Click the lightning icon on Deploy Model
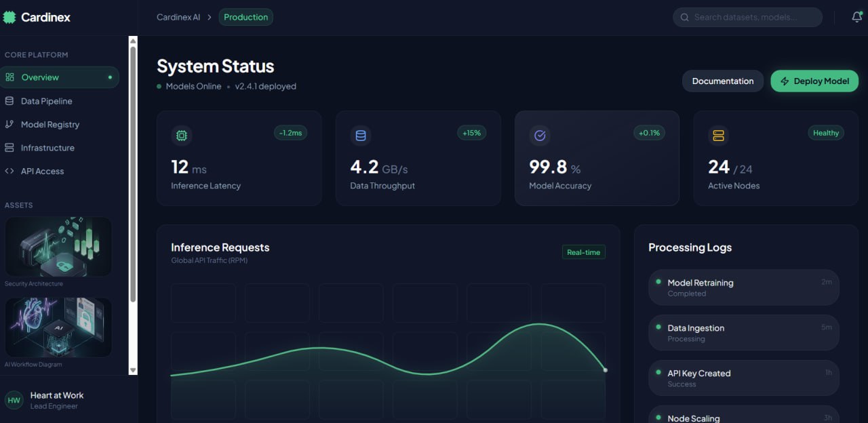The height and width of the screenshot is (423, 868). pos(785,81)
